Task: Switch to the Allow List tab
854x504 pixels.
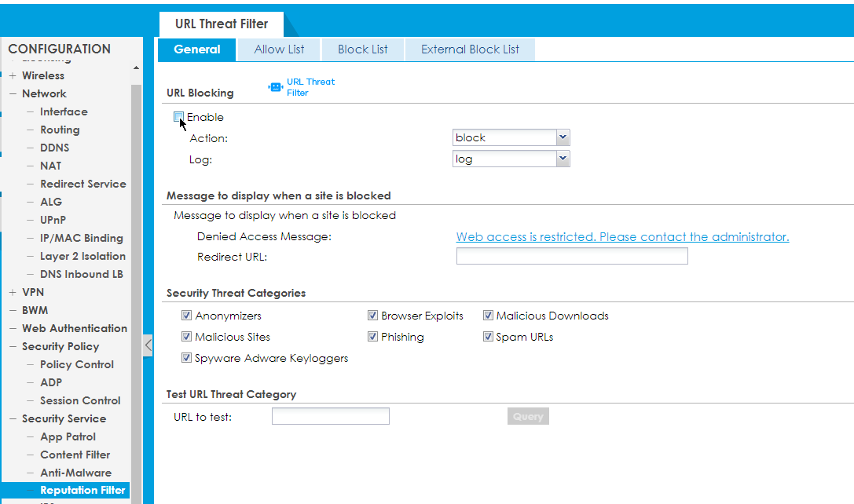Action: [x=278, y=49]
